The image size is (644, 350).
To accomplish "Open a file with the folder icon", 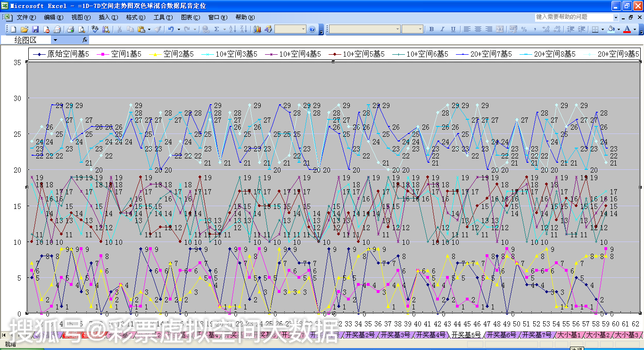I will click(24, 29).
